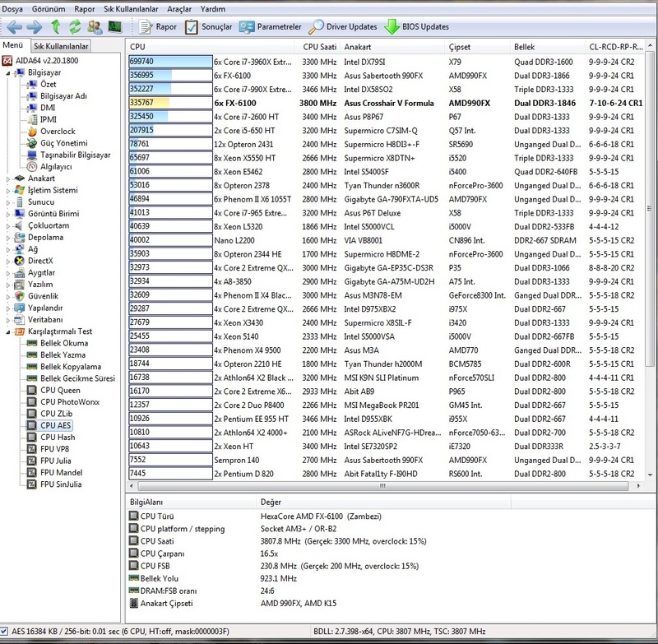Click the Forward arrow toolbar icon
Screen dimensions: 658x644
click(x=35, y=27)
